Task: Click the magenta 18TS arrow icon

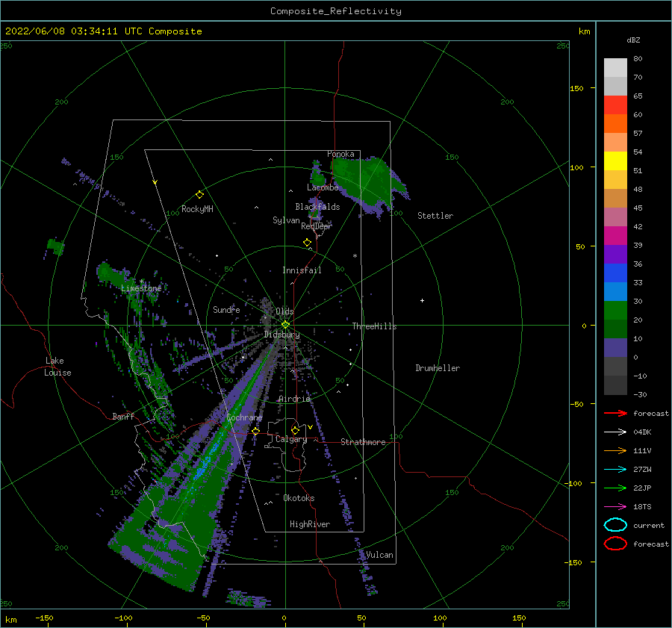Action: [x=615, y=507]
